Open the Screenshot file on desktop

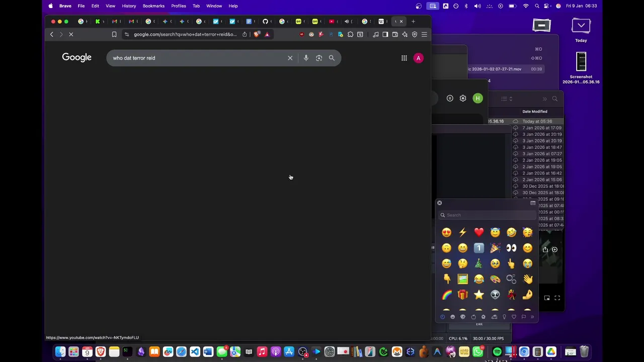(581, 68)
